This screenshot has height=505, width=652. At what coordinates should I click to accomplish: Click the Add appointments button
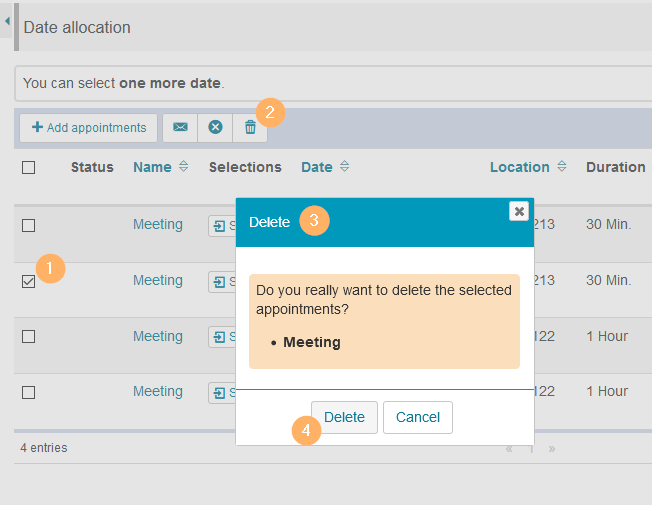pyautogui.click(x=89, y=127)
